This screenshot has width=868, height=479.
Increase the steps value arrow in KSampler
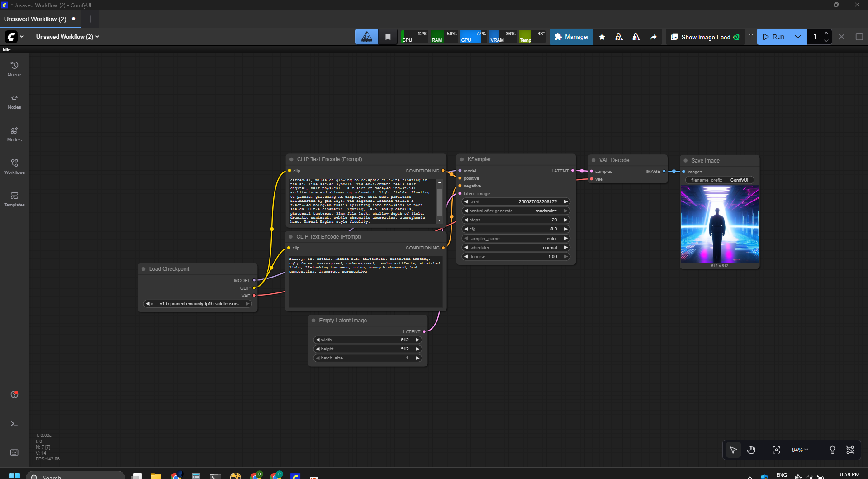[x=565, y=220]
